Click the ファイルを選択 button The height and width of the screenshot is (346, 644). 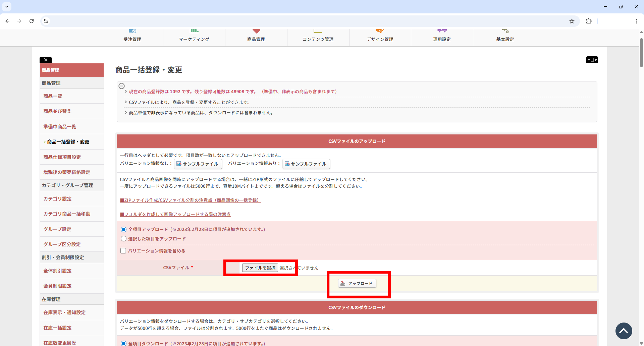click(x=260, y=268)
